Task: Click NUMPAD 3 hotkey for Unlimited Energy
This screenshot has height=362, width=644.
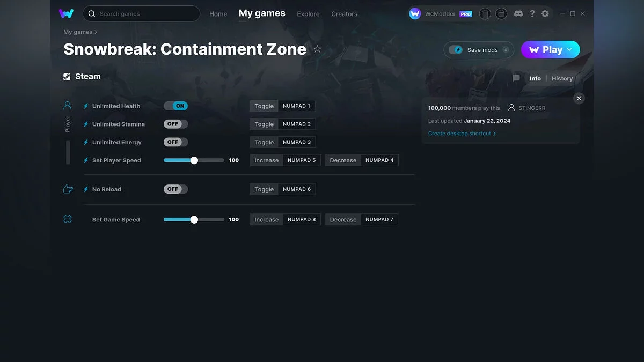Action: (297, 142)
